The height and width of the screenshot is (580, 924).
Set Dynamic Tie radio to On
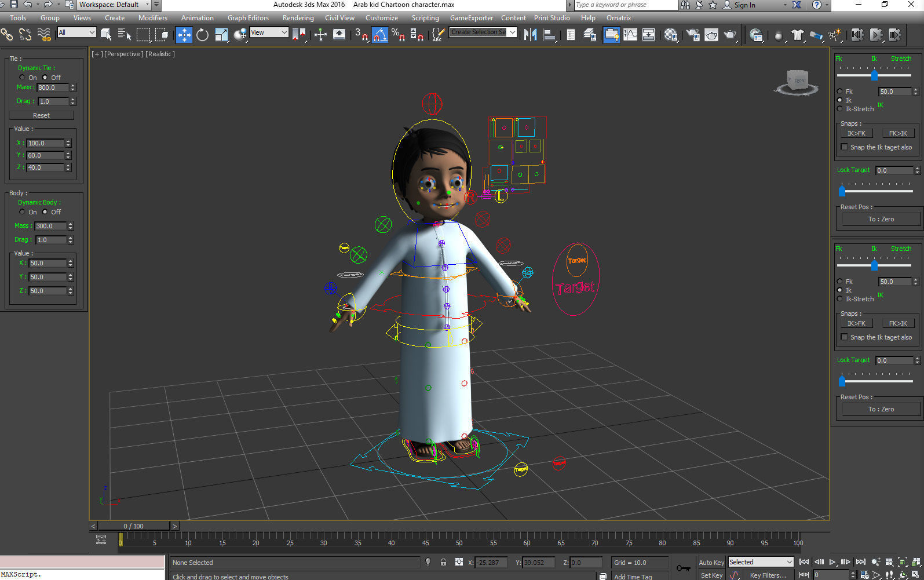coord(22,78)
